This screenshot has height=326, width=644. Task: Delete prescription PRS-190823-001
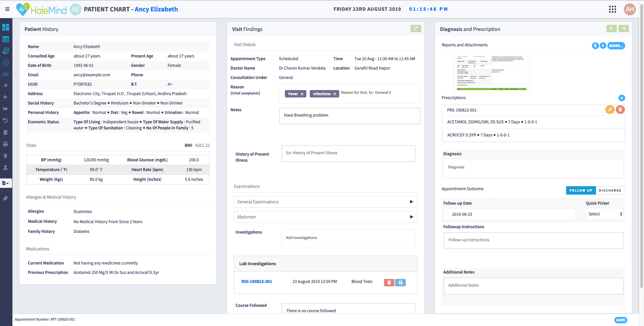click(620, 110)
